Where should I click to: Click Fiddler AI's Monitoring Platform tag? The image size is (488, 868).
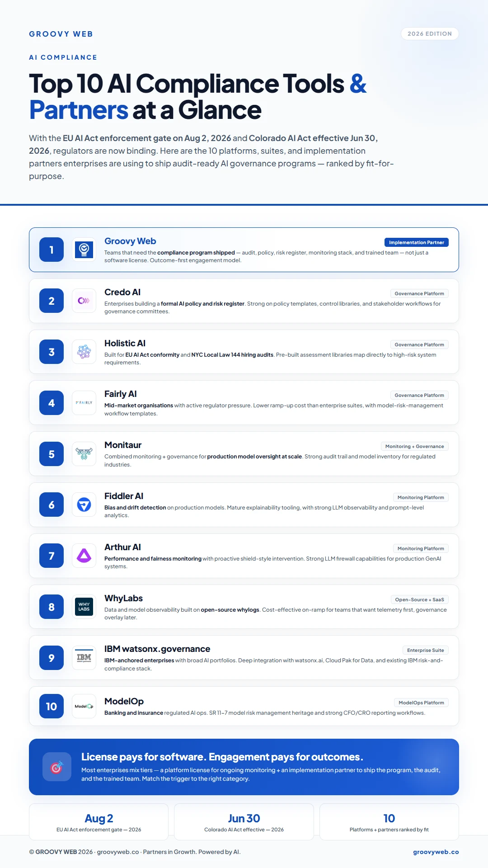(421, 497)
